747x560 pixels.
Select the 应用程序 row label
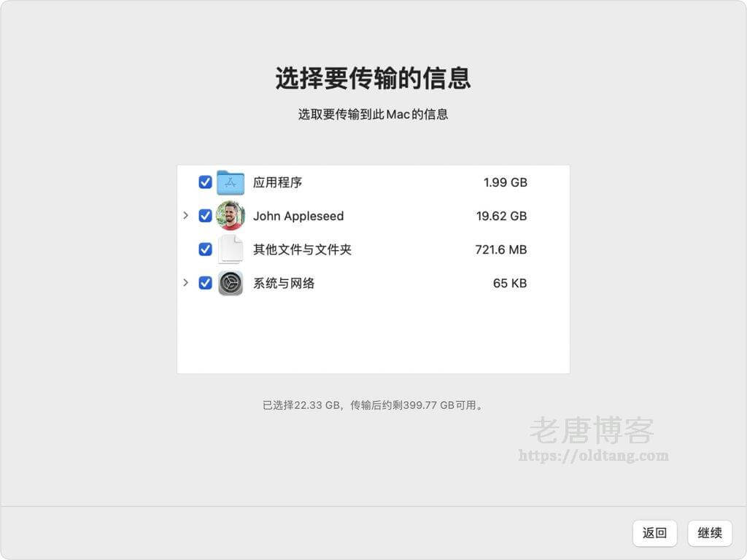coord(277,182)
